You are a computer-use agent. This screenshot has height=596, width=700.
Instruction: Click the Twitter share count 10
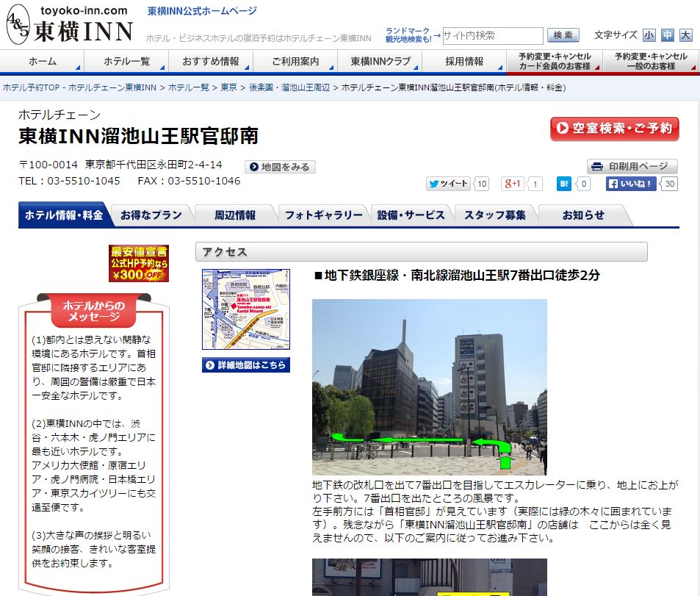point(482,184)
